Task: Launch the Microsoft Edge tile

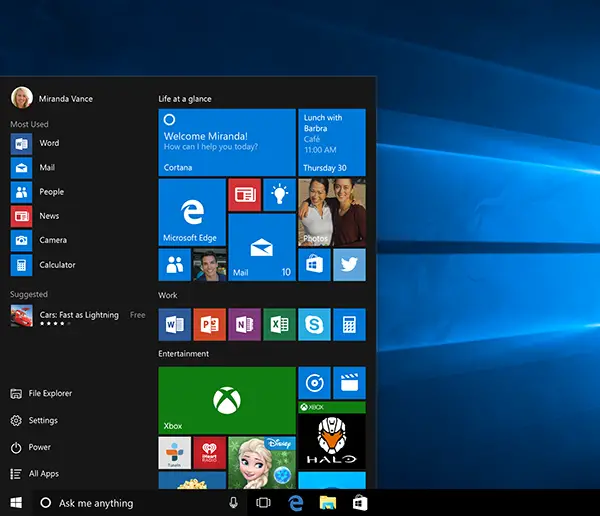Action: 192,212
